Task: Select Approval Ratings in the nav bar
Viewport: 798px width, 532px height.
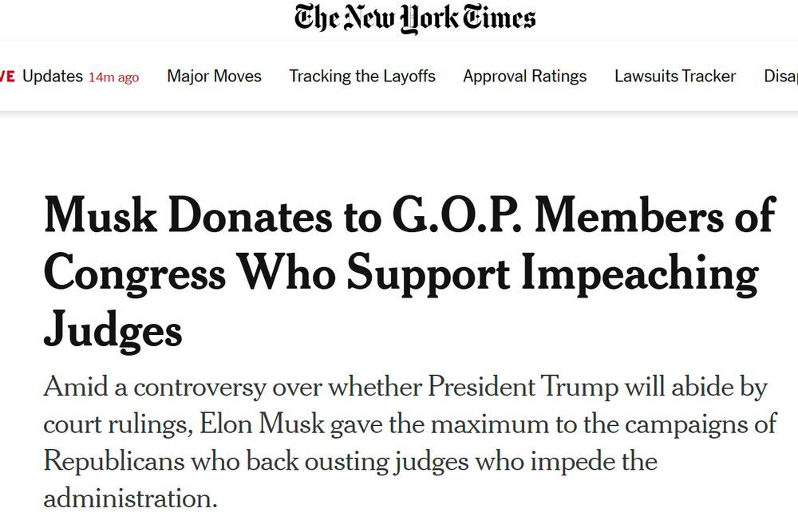Action: tap(525, 77)
